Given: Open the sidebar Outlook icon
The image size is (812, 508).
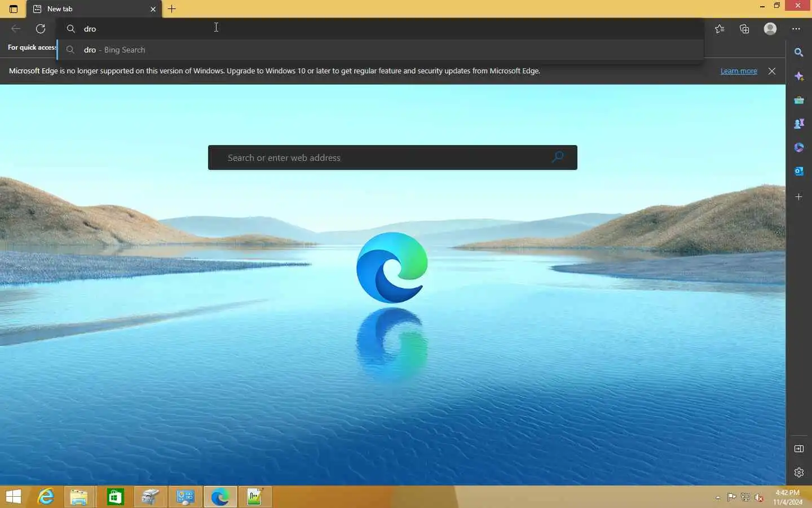Looking at the screenshot, I should click(x=799, y=171).
